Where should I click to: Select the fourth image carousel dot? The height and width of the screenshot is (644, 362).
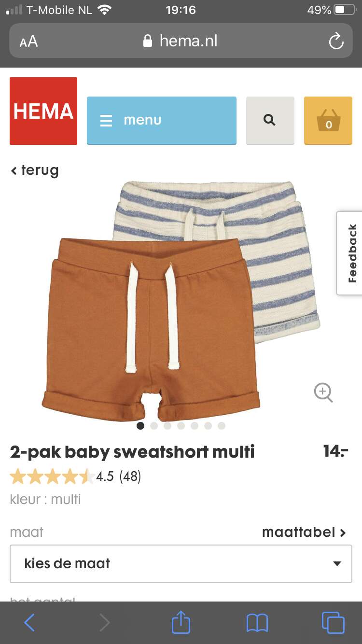[x=181, y=426]
